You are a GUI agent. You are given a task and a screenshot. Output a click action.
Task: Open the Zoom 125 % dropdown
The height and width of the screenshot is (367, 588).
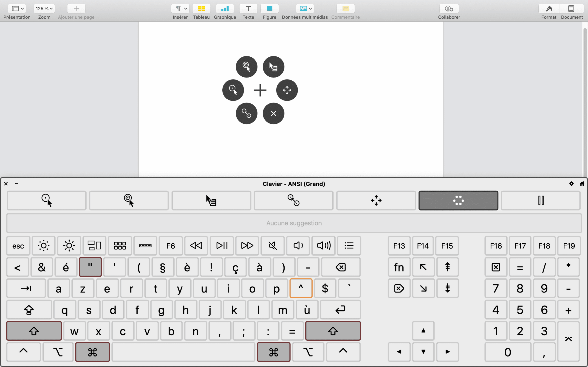tap(44, 9)
